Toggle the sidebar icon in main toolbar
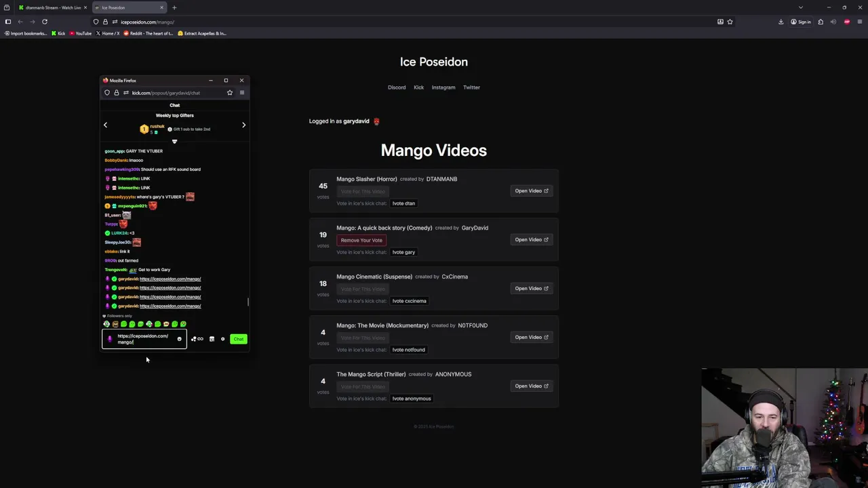The height and width of the screenshot is (488, 868). 8,22
